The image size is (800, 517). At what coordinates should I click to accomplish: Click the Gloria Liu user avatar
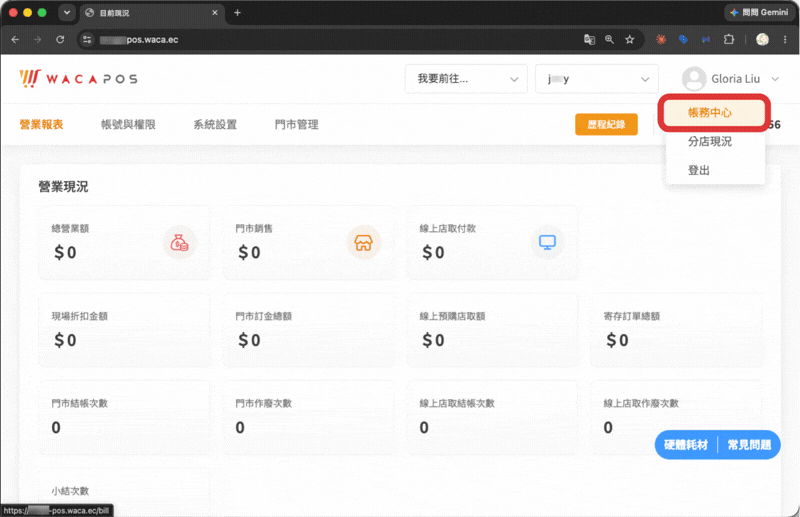point(694,79)
